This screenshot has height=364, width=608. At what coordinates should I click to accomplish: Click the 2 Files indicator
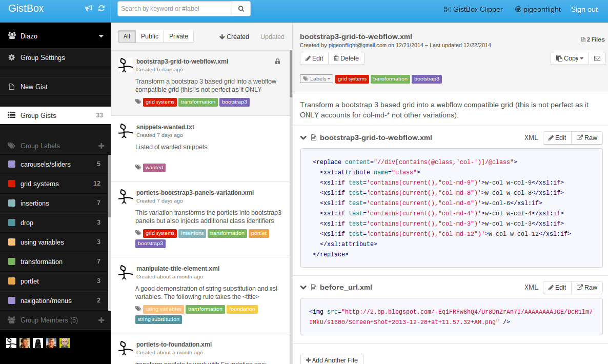[x=593, y=39]
